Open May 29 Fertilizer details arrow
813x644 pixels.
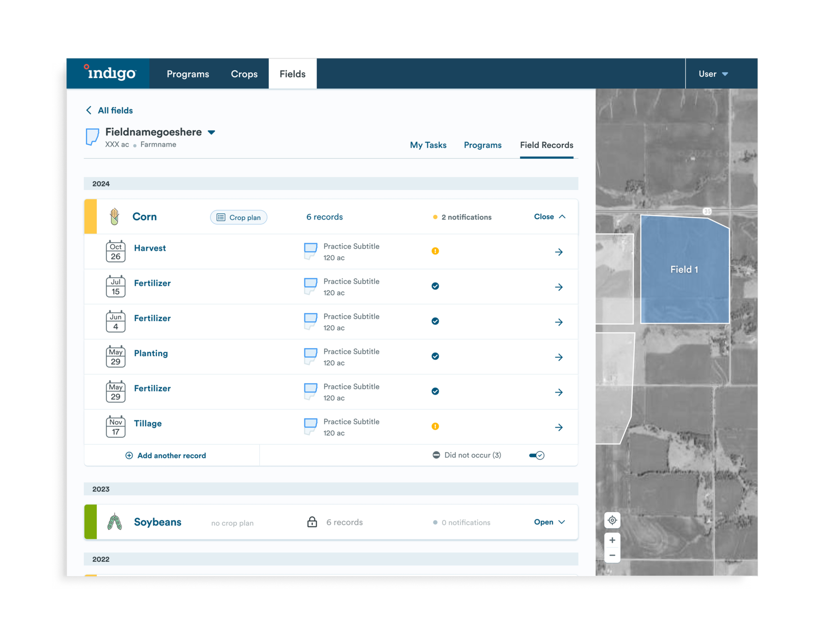(559, 392)
